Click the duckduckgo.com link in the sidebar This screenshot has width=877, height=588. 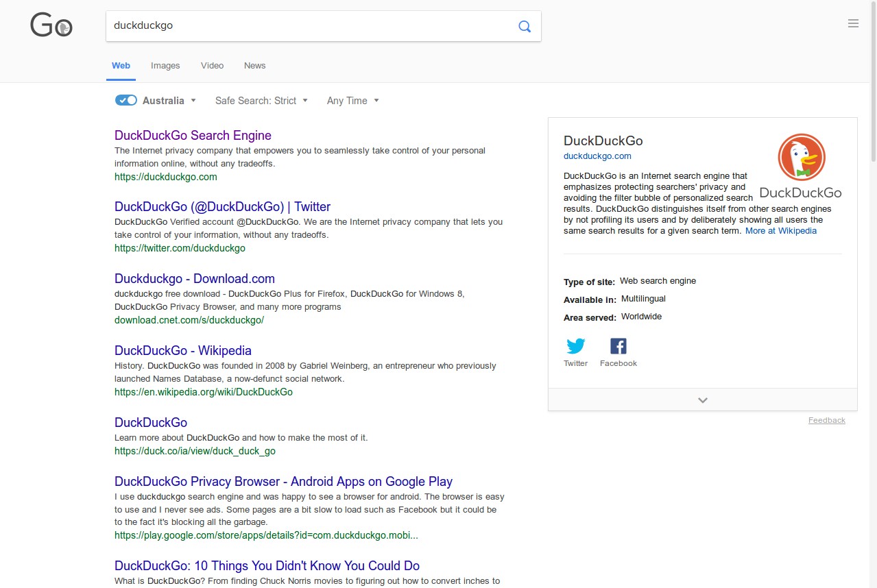[597, 156]
